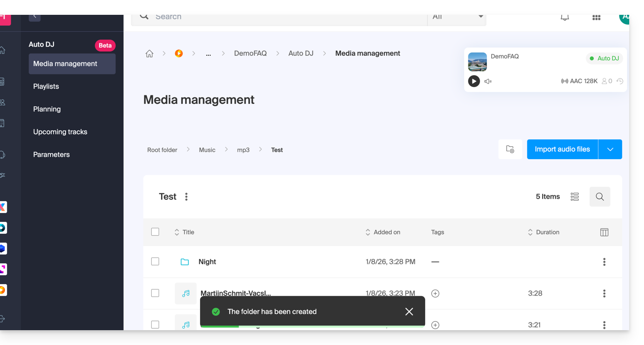Image resolution: width=644 pixels, height=345 pixels.
Task: Click the Import audio files button
Action: pyautogui.click(x=562, y=149)
